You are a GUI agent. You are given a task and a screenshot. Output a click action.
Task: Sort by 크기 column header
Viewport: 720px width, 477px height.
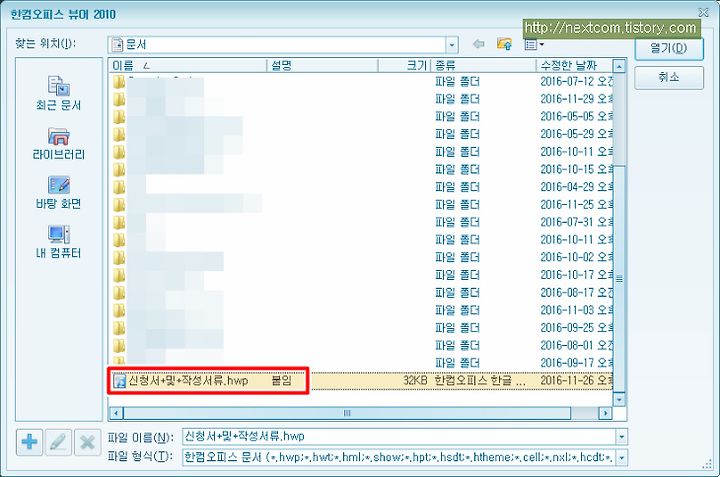[404, 65]
